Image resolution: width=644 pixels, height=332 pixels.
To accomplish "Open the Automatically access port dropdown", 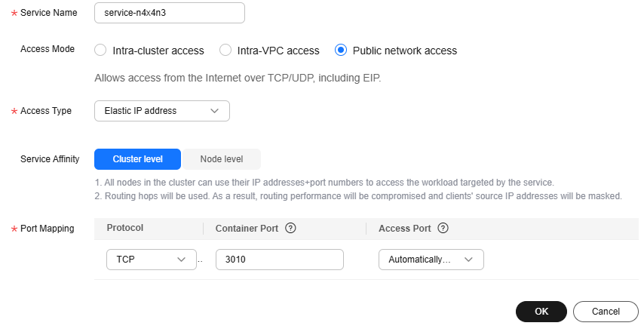I will click(431, 260).
